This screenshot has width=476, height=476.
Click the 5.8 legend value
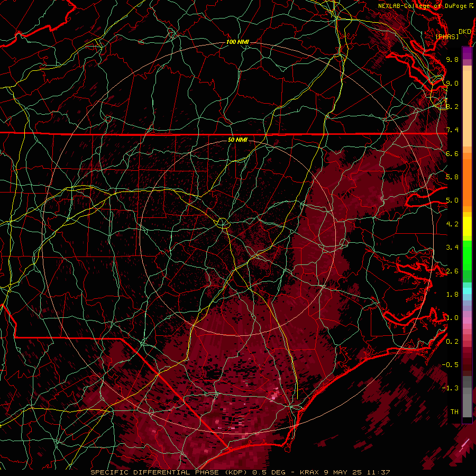(x=452, y=177)
